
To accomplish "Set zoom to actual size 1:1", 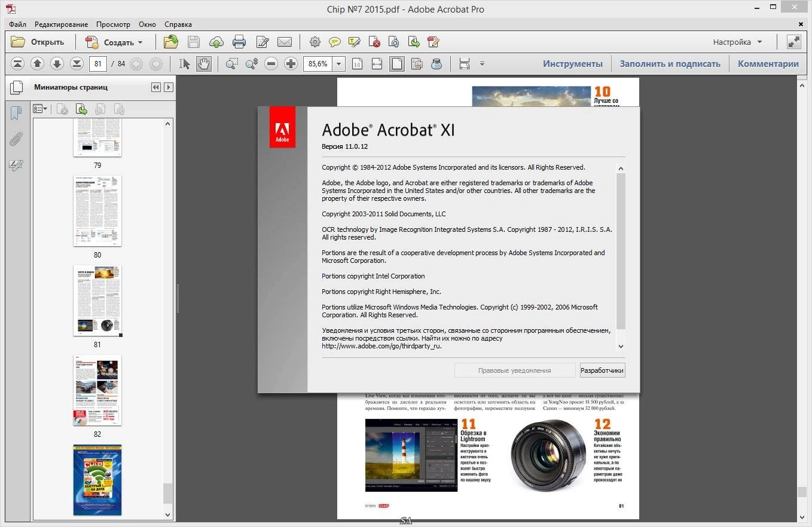I will [357, 64].
